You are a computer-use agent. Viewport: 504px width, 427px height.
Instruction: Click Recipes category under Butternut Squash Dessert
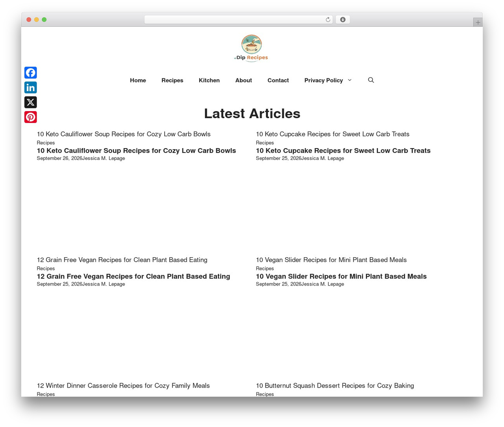tap(265, 394)
